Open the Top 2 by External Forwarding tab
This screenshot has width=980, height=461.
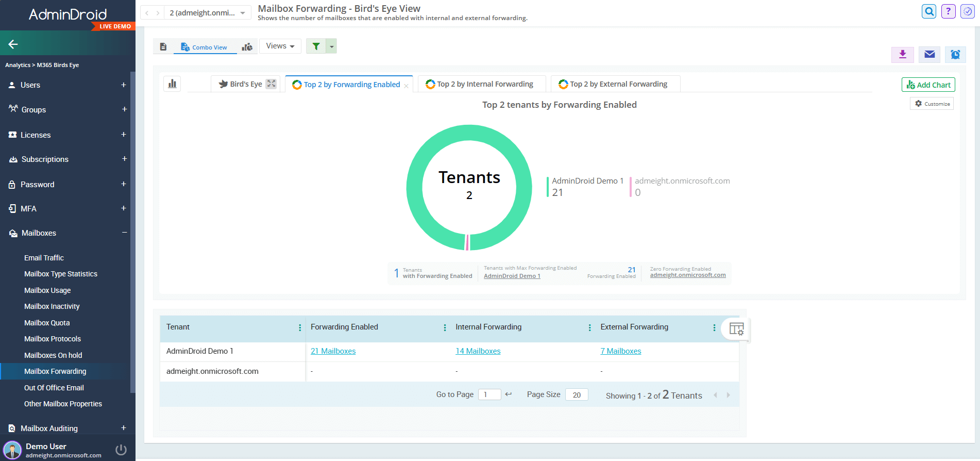point(615,84)
